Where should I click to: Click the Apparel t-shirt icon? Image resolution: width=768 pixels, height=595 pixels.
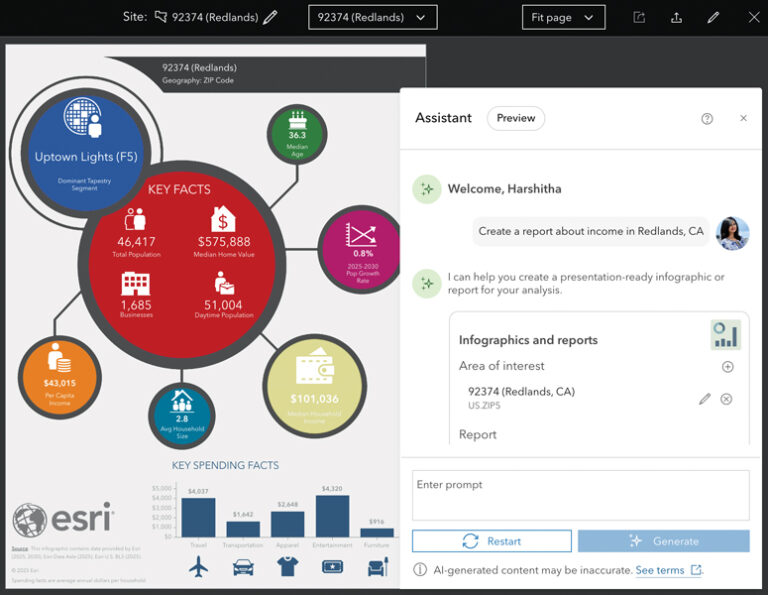(288, 567)
